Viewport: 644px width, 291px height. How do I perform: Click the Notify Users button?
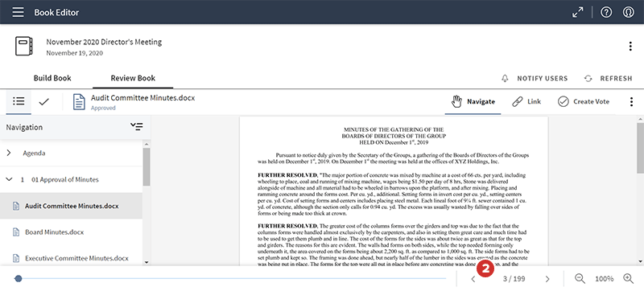535,78
